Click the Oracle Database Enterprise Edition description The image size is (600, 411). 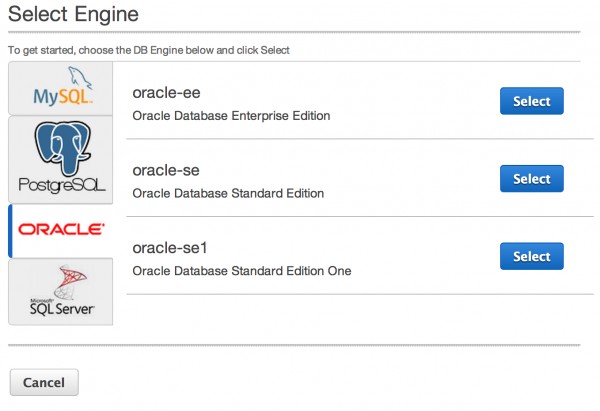coord(231,116)
